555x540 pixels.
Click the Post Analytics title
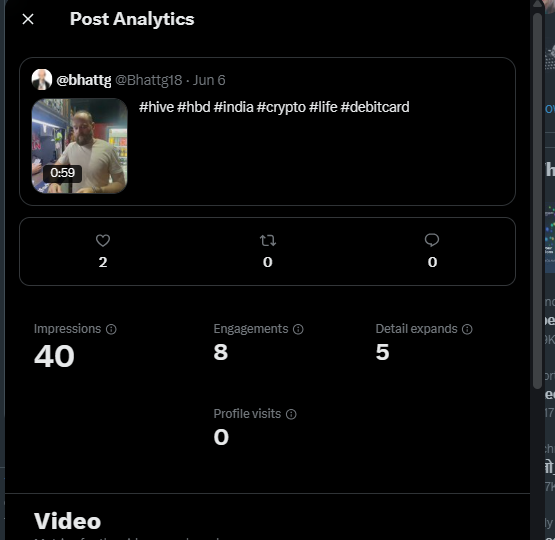pos(132,19)
